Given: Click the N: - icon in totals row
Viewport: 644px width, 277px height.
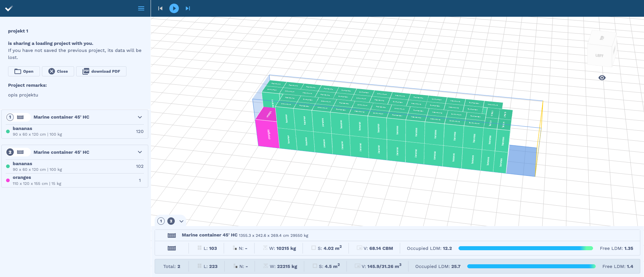Looking at the screenshot, I should [x=235, y=266].
